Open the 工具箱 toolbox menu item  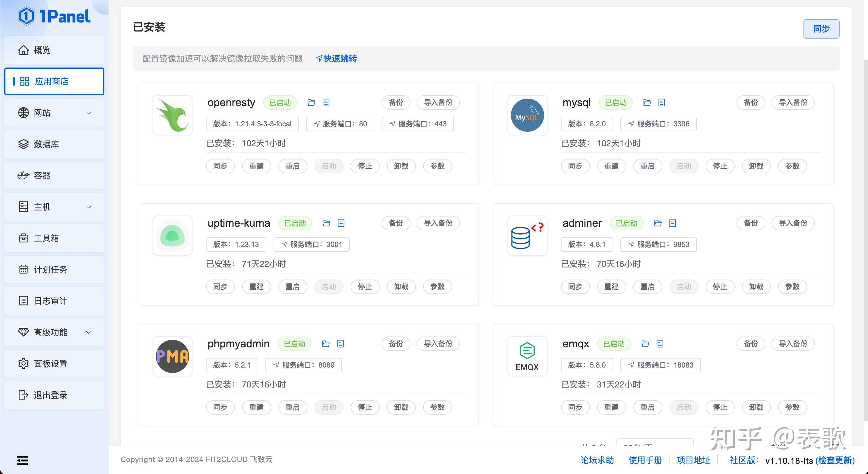54,238
